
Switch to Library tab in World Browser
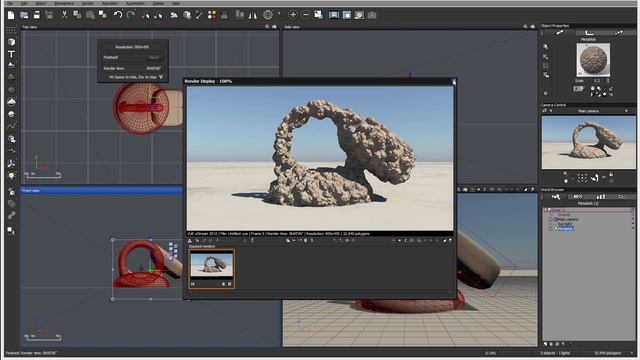click(x=600, y=197)
